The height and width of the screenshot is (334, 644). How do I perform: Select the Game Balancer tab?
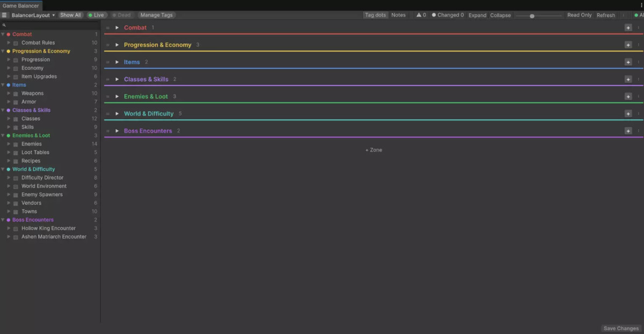[21, 5]
